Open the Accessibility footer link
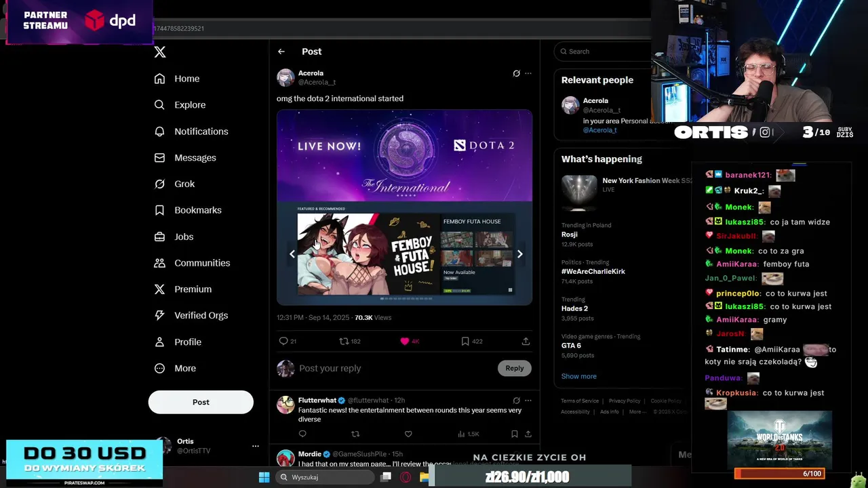Viewport: 868px width, 488px height. (x=575, y=411)
